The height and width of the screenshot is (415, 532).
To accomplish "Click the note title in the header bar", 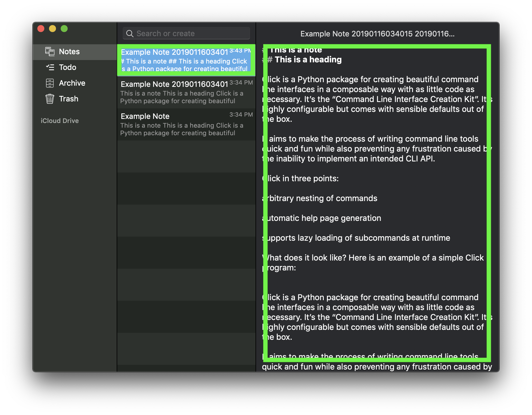I will point(378,34).
